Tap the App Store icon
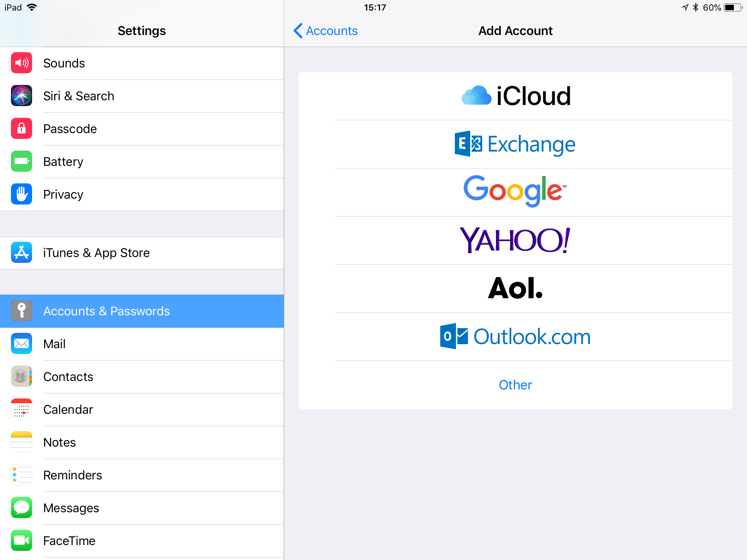747x560 pixels. point(22,253)
